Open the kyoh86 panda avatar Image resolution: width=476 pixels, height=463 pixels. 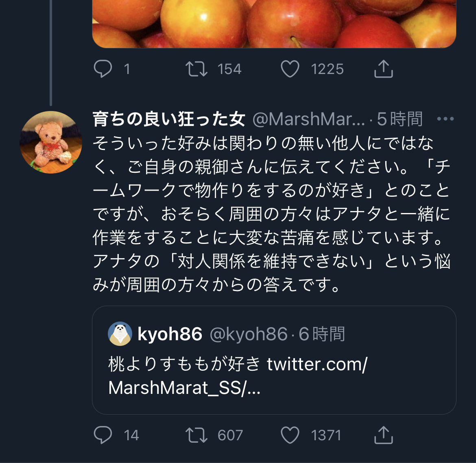[120, 334]
